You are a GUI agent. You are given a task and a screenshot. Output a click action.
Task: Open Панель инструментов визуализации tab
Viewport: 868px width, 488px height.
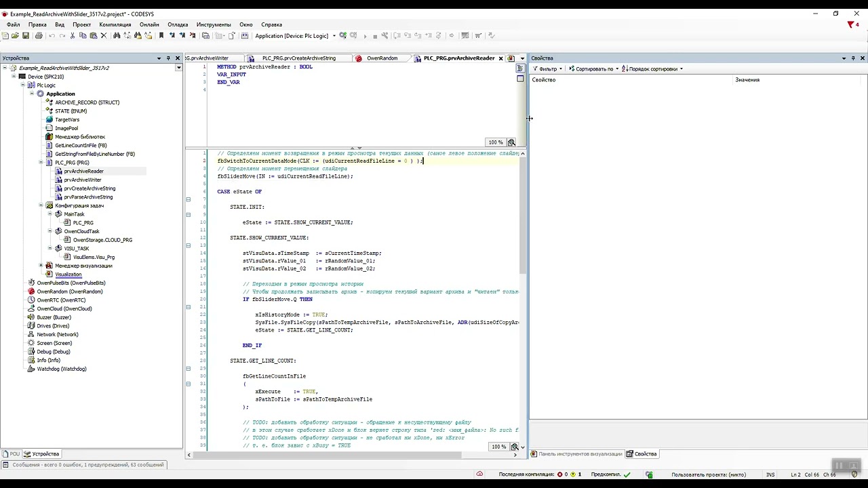coord(576,454)
